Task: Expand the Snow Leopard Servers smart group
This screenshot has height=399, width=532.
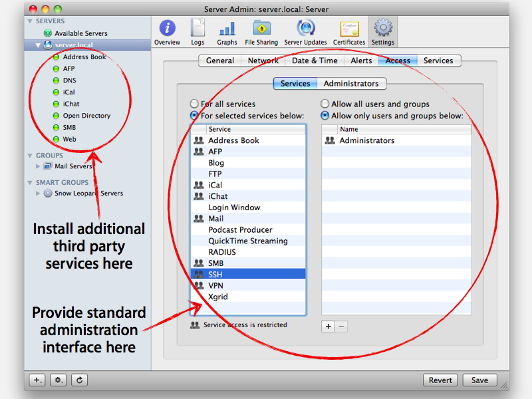Action: 38,193
